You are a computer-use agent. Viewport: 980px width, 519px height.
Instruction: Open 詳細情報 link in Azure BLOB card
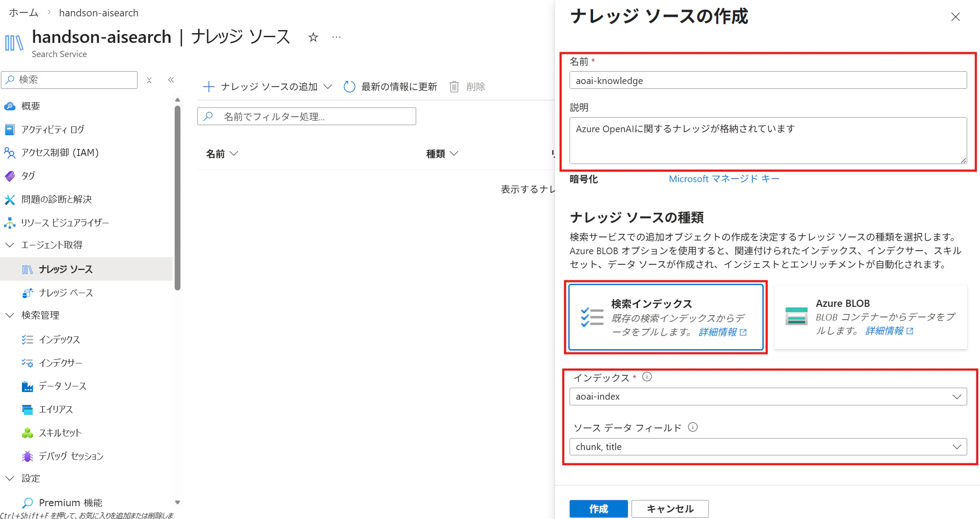[x=889, y=331]
